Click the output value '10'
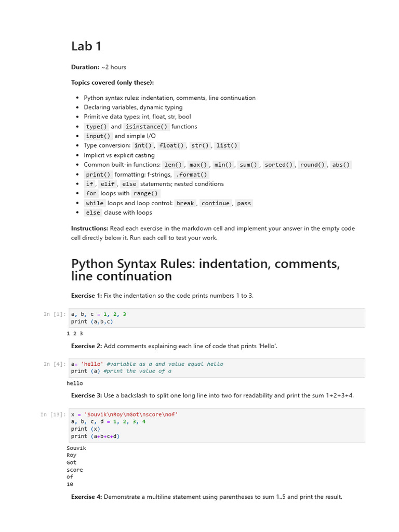The width and height of the screenshot is (399, 532). coord(70,485)
